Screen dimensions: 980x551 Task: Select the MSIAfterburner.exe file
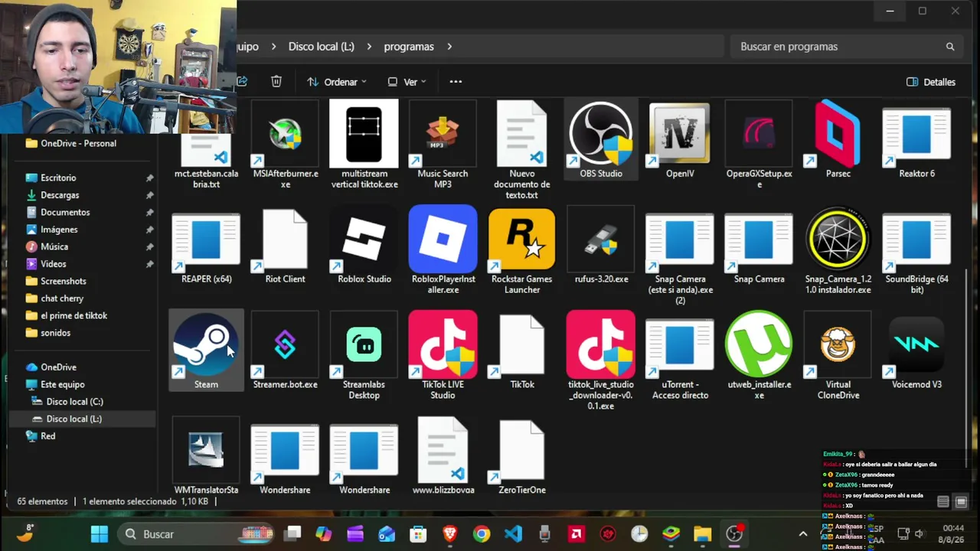tap(285, 145)
